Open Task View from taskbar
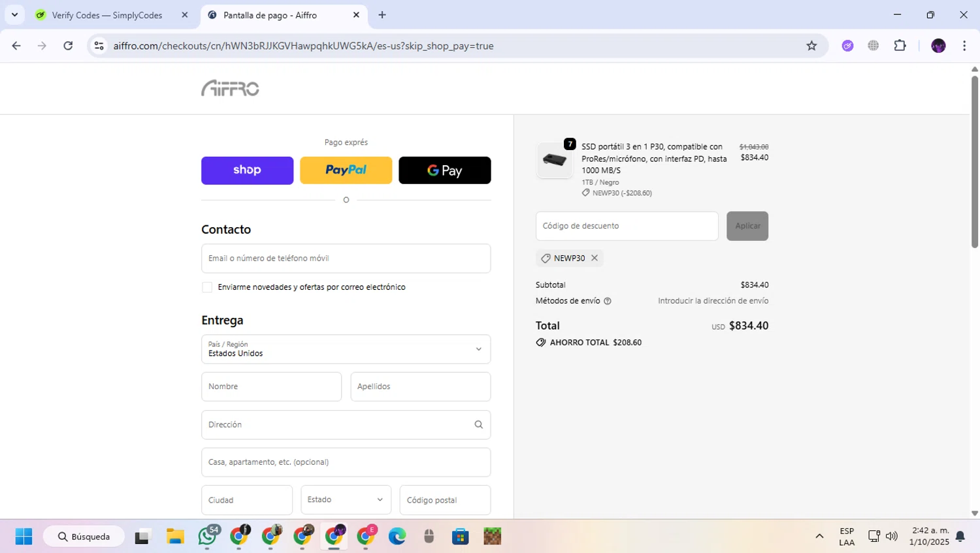Screen dimensions: 980x553 142,537
